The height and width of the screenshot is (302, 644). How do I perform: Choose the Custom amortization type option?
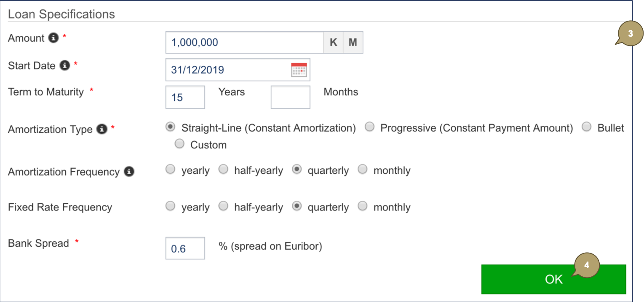click(180, 144)
